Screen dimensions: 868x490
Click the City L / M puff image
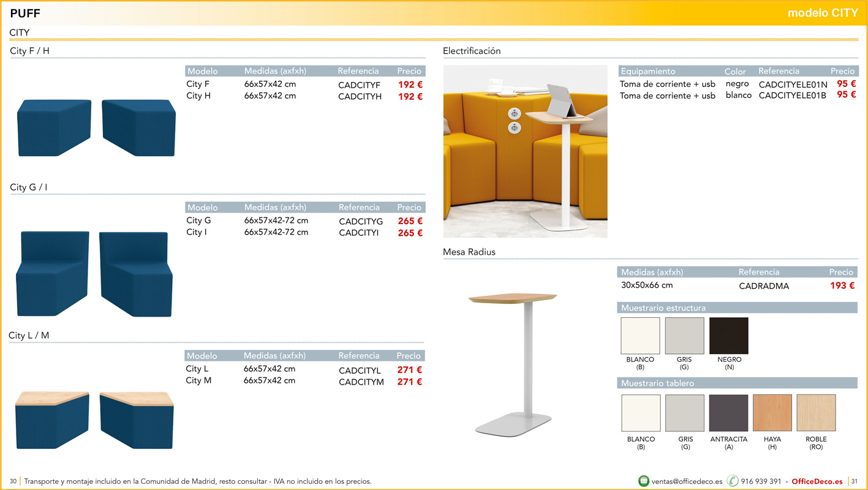pos(94,421)
